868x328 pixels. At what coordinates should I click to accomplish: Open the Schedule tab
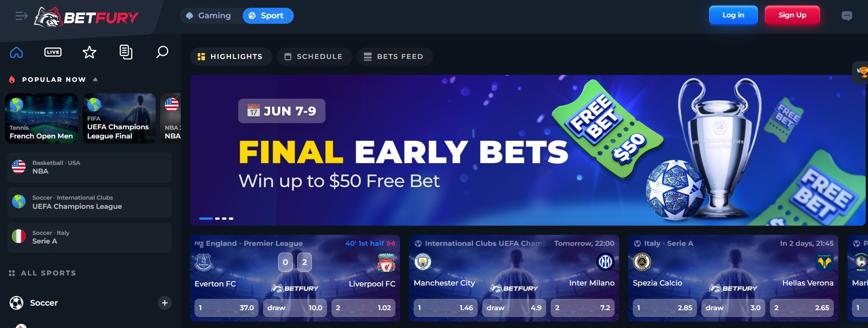coord(314,57)
